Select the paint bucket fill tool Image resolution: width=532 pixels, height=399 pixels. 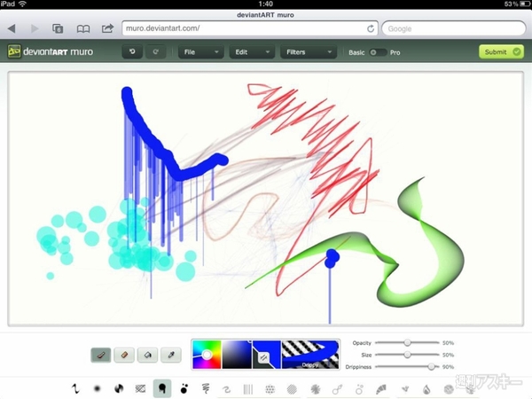pos(147,355)
